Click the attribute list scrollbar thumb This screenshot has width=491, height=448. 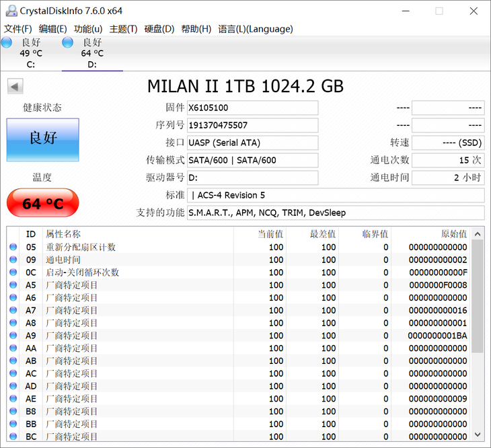(x=478, y=297)
